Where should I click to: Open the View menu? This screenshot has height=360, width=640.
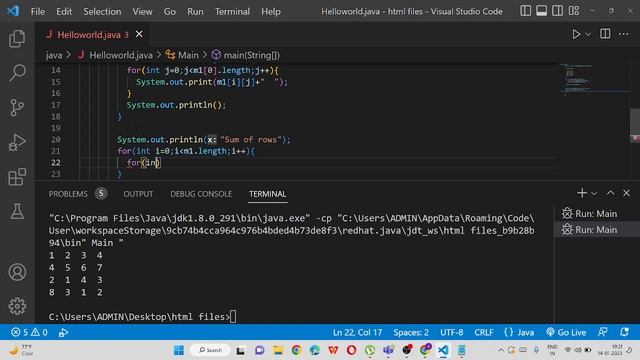(142, 11)
